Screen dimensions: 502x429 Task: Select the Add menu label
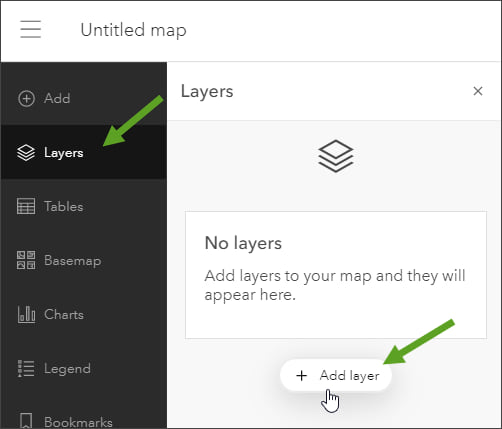(x=57, y=99)
